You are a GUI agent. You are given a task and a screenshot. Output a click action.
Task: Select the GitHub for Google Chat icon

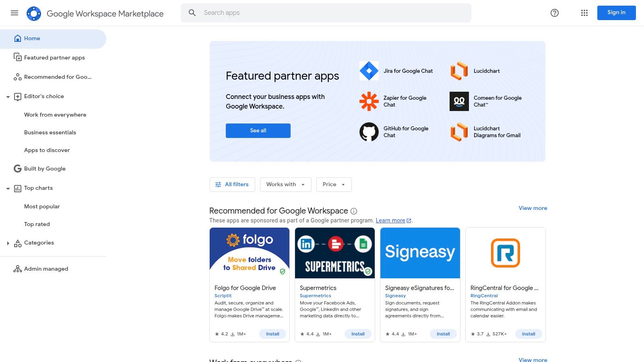369,132
